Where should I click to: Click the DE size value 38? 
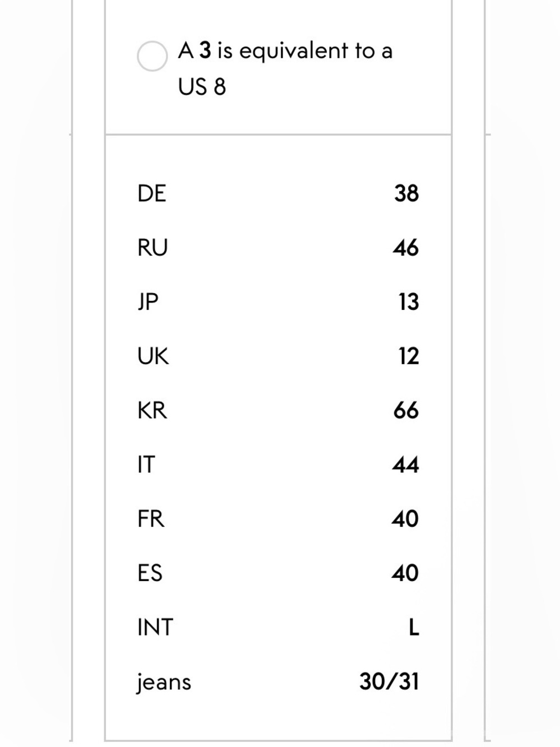tap(406, 193)
